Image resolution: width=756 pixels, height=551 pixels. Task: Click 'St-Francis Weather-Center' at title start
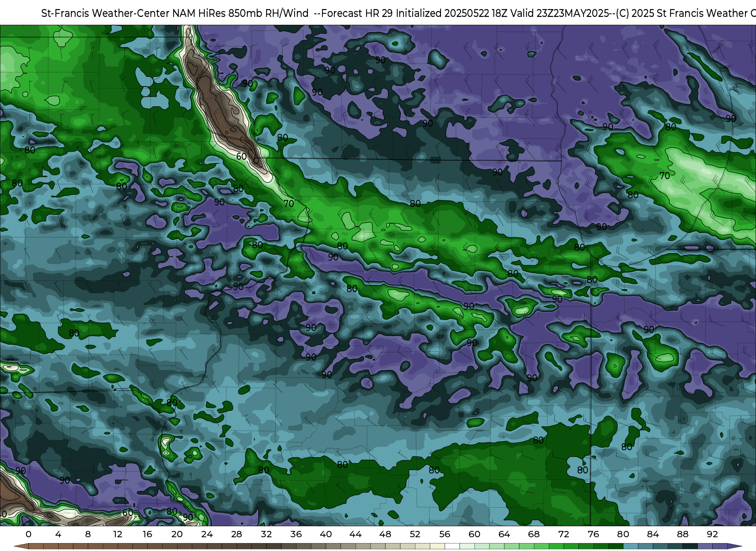(106, 13)
